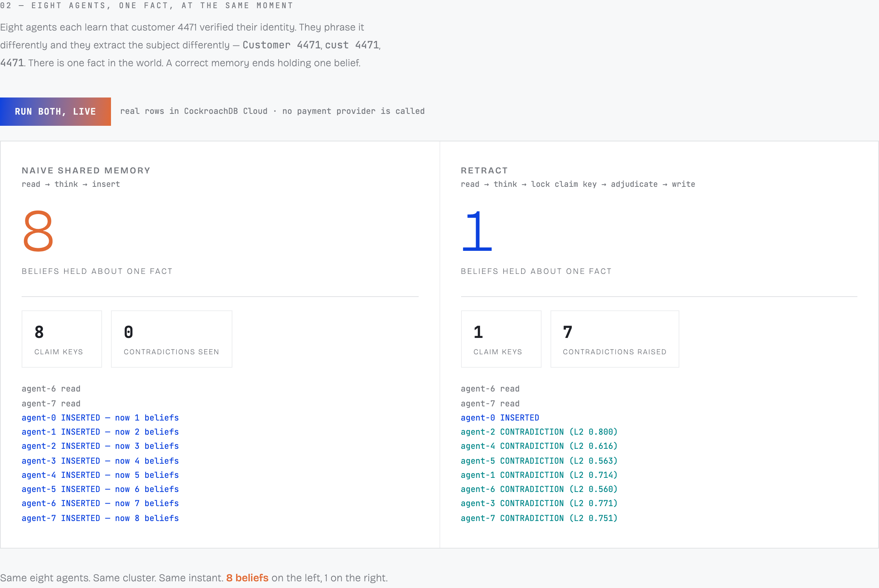
Task: Click 'agent-5 CONTRADICTION (L2 0.563)' log line
Action: pos(539,461)
